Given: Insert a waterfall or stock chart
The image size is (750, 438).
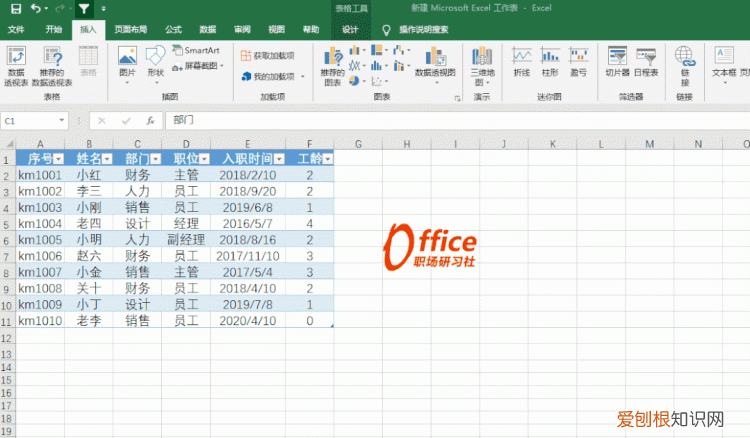Looking at the screenshot, I should 401,50.
